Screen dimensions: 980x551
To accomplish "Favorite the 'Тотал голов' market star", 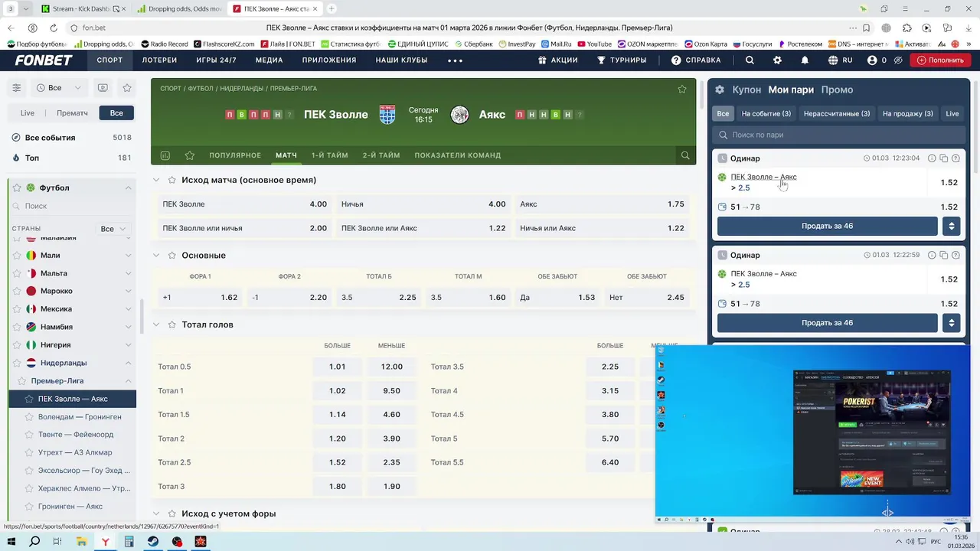I will point(172,324).
